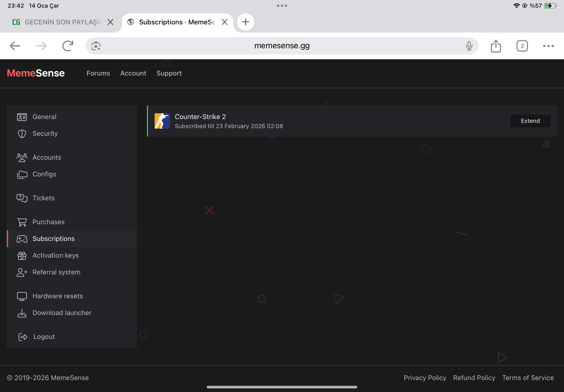Screen dimensions: 564x392
Task: Open the browser three-dot menu
Action: 548,46
